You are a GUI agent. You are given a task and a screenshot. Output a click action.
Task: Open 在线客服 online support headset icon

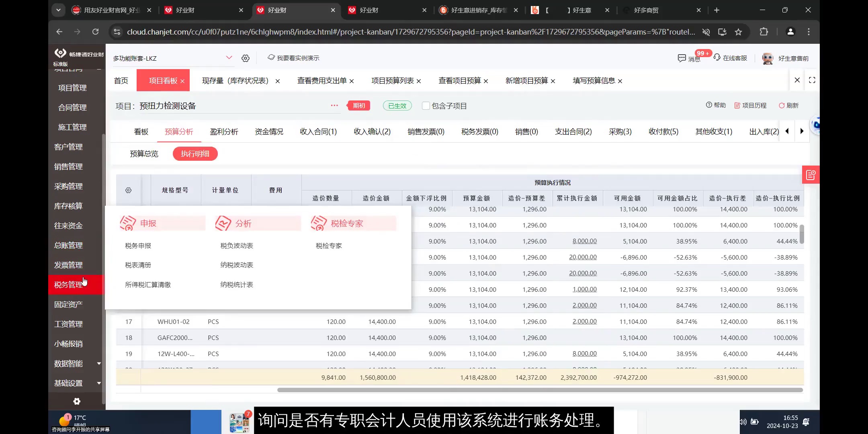(x=717, y=57)
